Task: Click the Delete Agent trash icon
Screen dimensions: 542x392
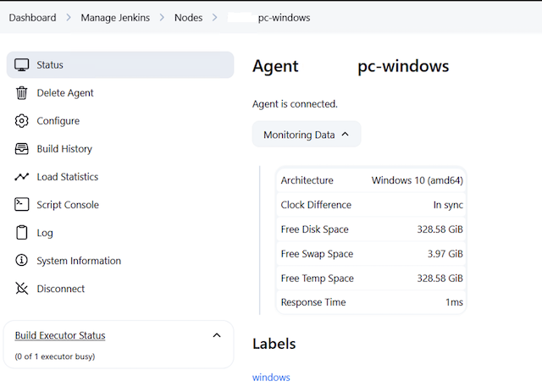Action: (x=22, y=93)
